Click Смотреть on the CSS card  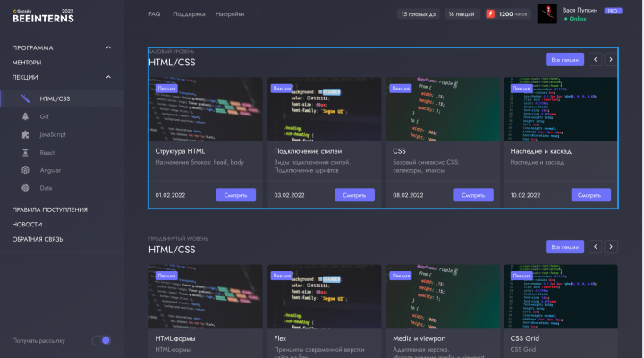pos(473,195)
